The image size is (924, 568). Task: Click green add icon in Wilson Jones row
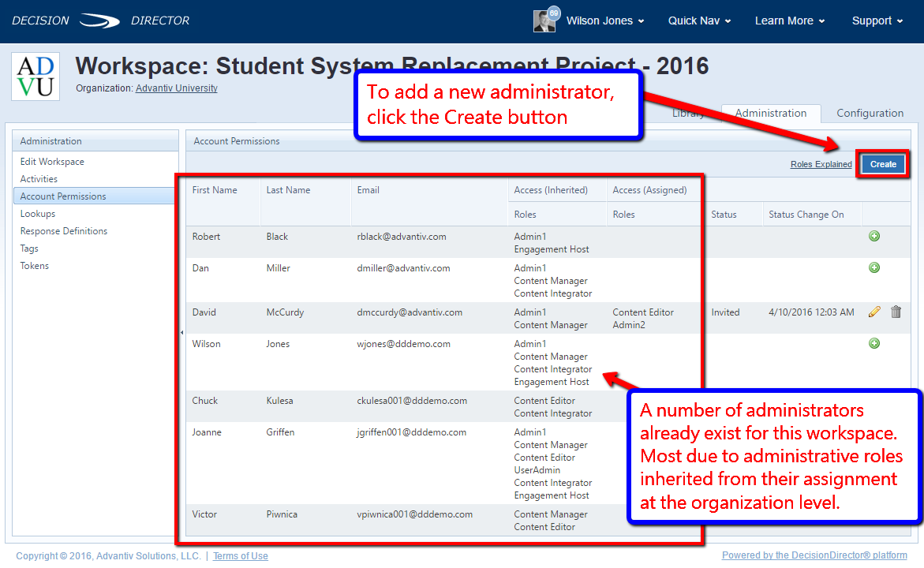(874, 343)
